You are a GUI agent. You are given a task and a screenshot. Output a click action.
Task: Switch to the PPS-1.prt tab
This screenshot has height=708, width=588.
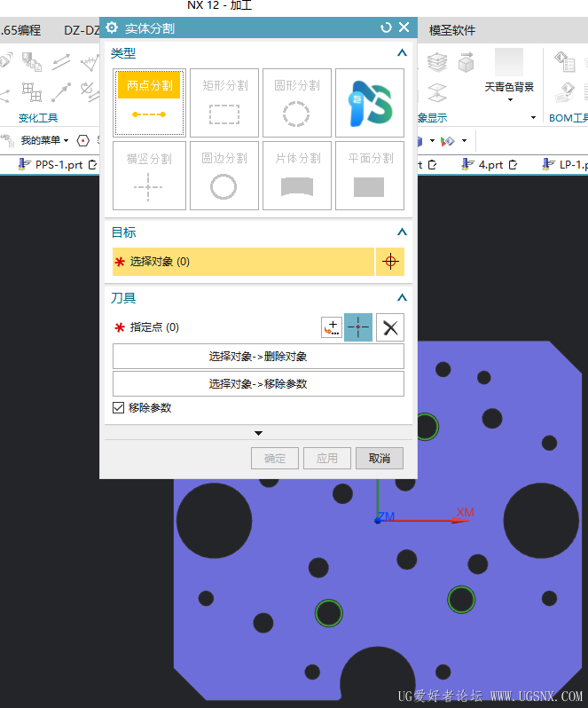pos(58,165)
